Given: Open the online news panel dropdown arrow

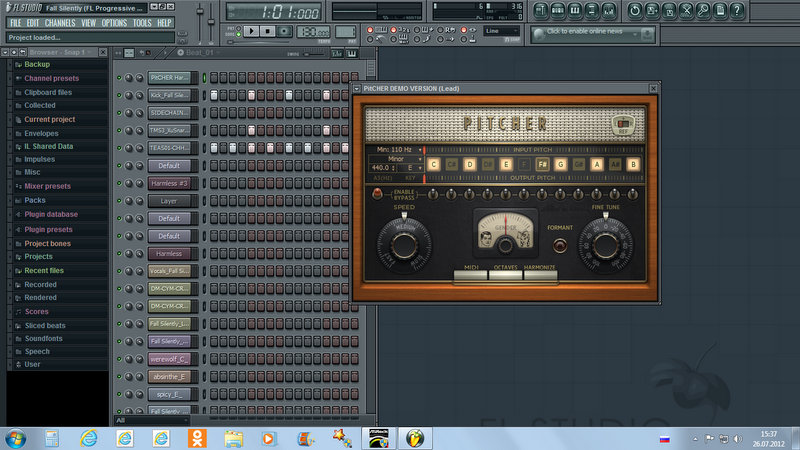Looking at the screenshot, I should coord(635,34).
